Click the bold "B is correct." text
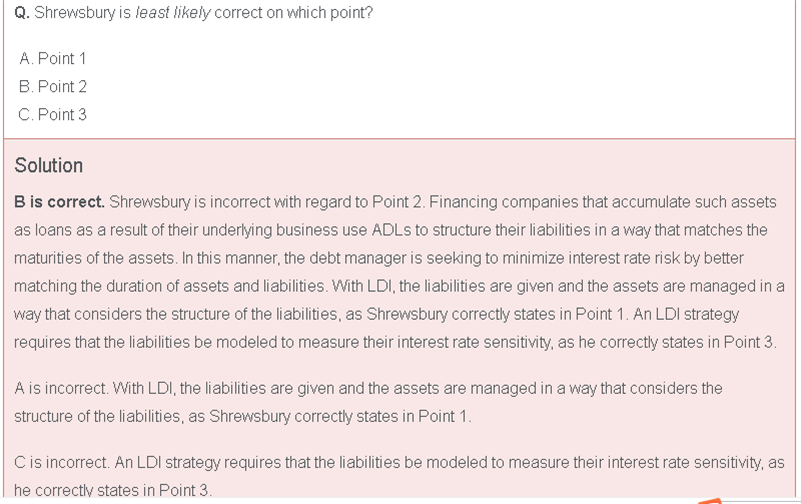 [59, 202]
